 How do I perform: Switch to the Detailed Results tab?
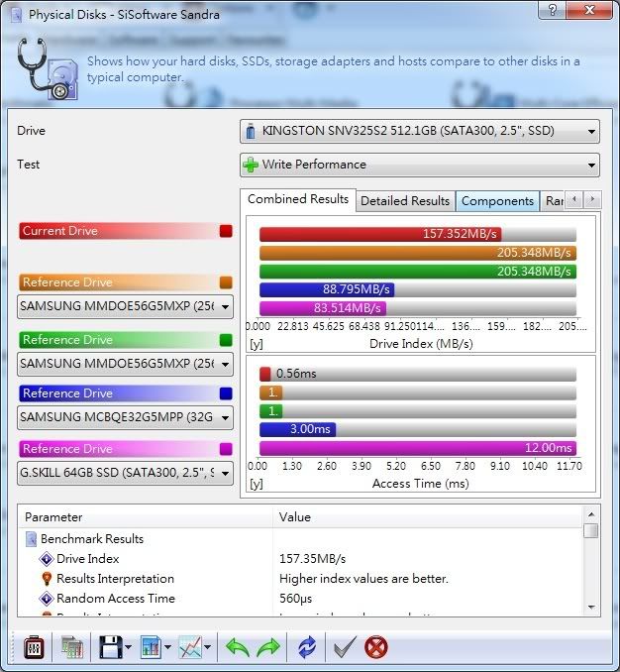[x=405, y=201]
